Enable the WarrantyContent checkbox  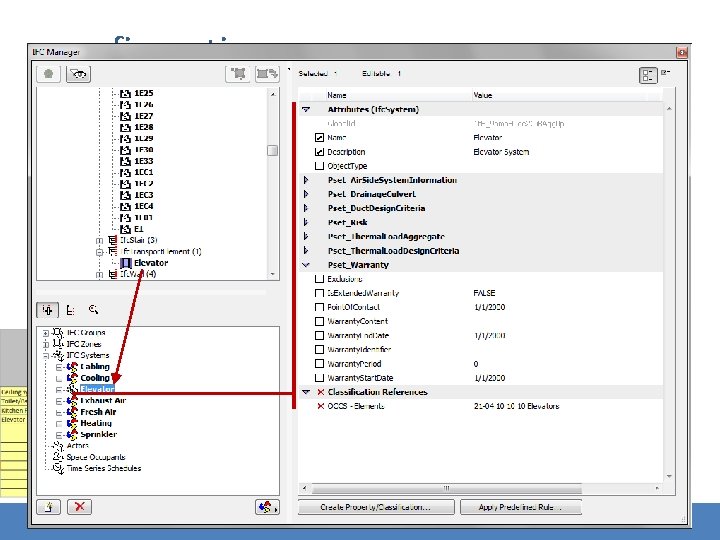(320, 321)
